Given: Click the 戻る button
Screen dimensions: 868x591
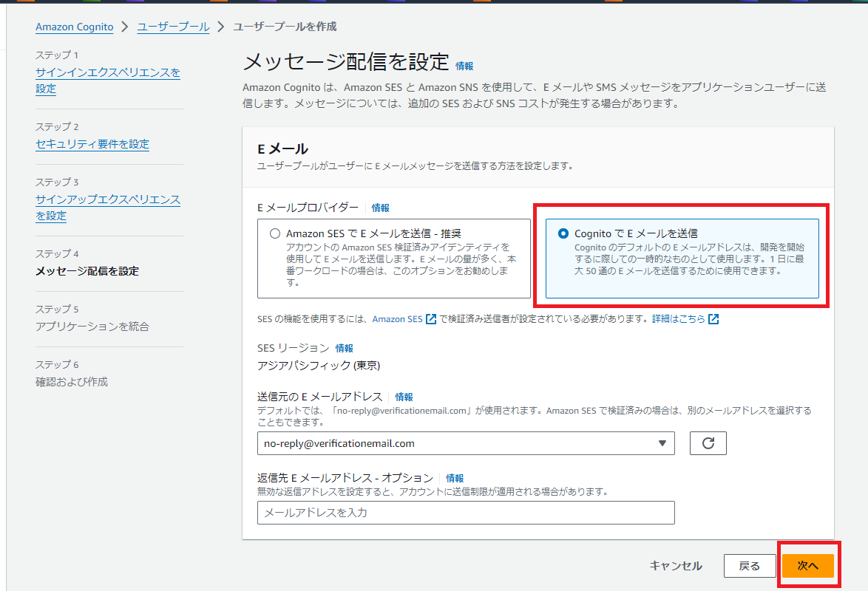Looking at the screenshot, I should [x=750, y=566].
